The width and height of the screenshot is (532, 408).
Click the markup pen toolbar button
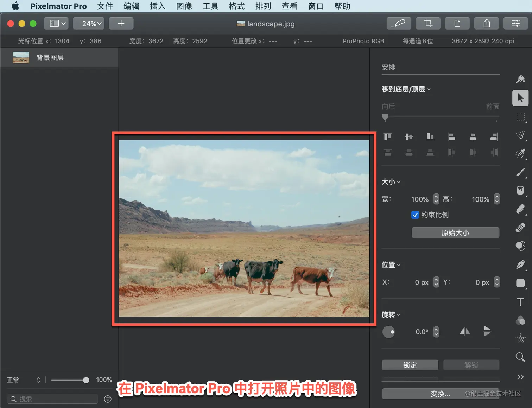[399, 23]
